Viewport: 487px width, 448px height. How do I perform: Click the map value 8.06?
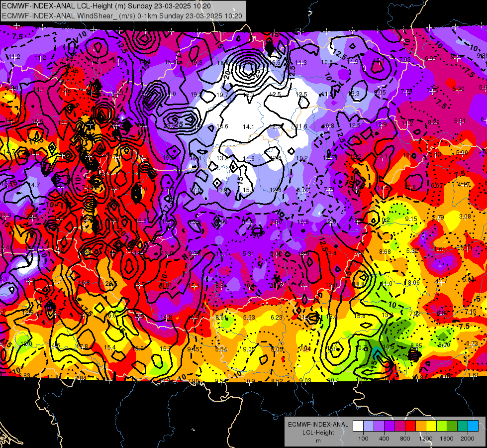click(x=414, y=283)
